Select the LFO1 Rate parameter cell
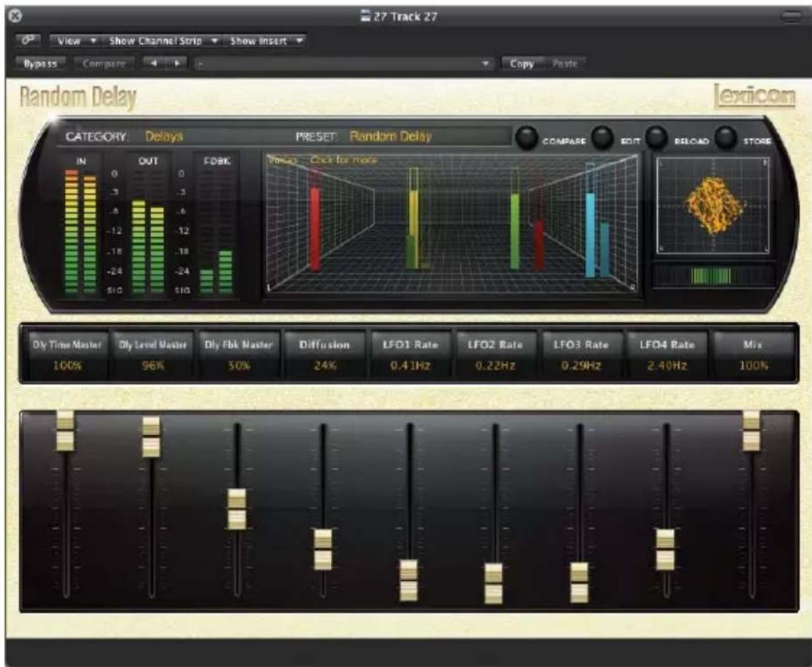 point(409,357)
